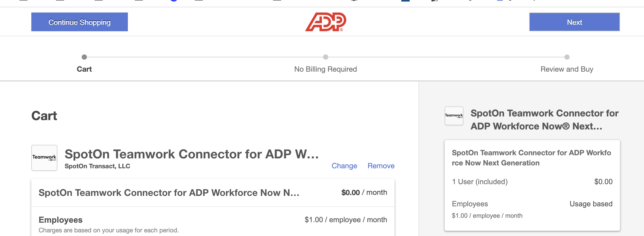Click the ADP logo in the header
This screenshot has width=644, height=236.
point(325,22)
